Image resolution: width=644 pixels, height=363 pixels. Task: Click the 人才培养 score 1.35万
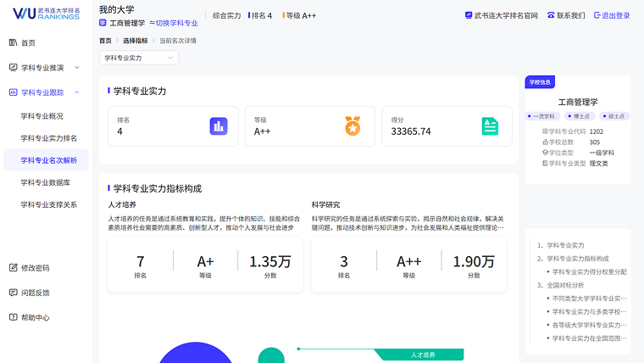[x=270, y=261]
